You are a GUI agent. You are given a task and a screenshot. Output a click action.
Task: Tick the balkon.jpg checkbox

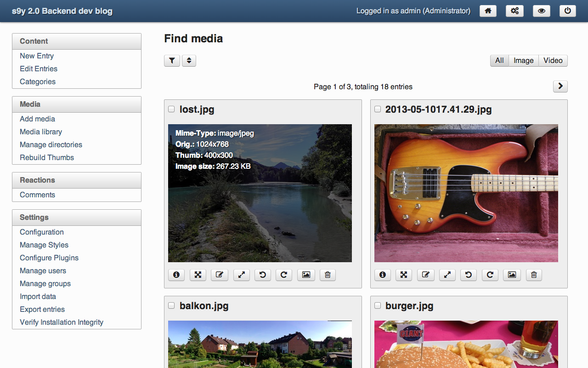click(x=171, y=306)
